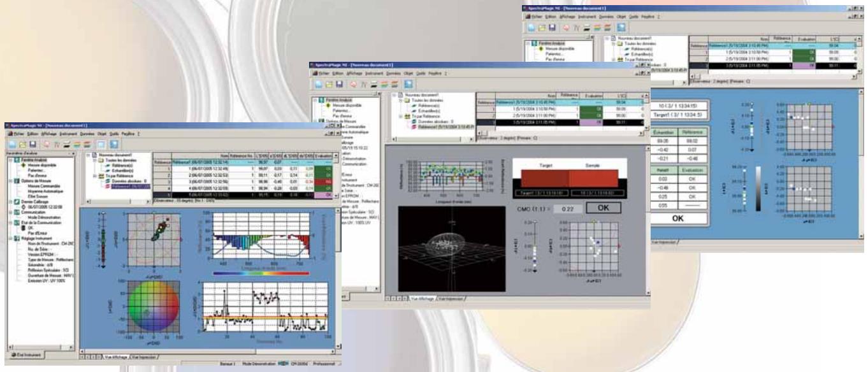Click Open folder icon in top-right results window
This screenshot has width=868, height=372.
542,27
